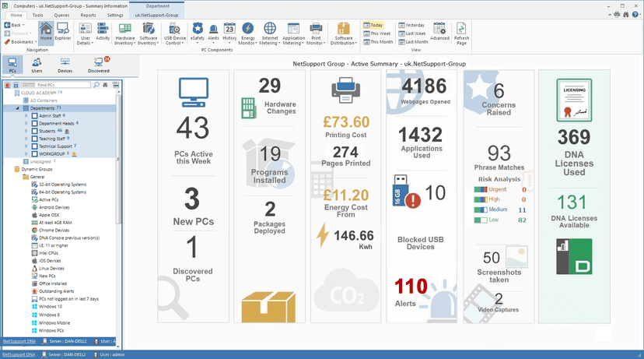Open Hardware Inventory

point(125,33)
